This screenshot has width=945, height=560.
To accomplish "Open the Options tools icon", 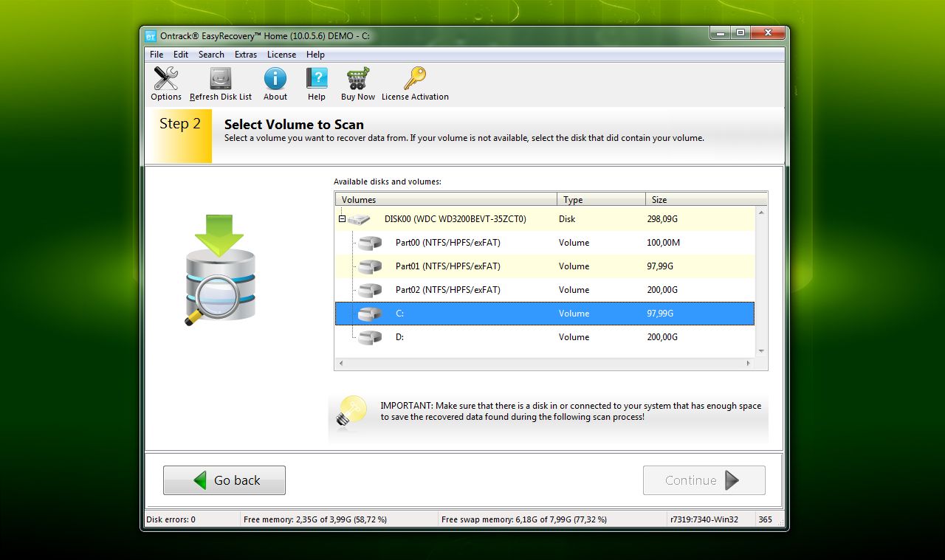I will (x=166, y=78).
